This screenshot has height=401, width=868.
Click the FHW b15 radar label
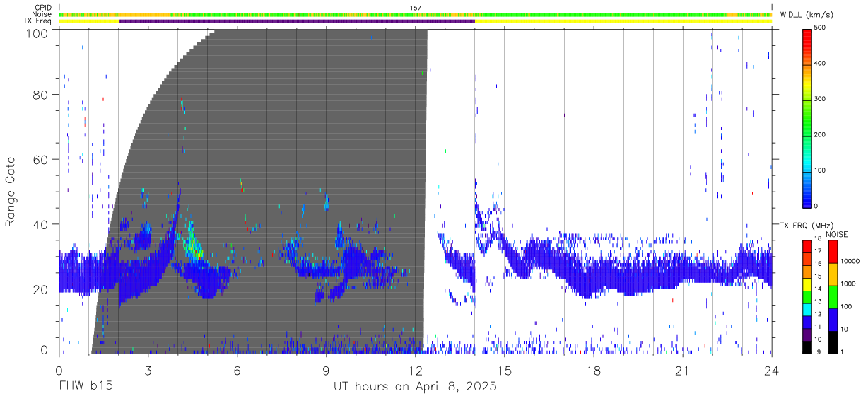[x=86, y=387]
